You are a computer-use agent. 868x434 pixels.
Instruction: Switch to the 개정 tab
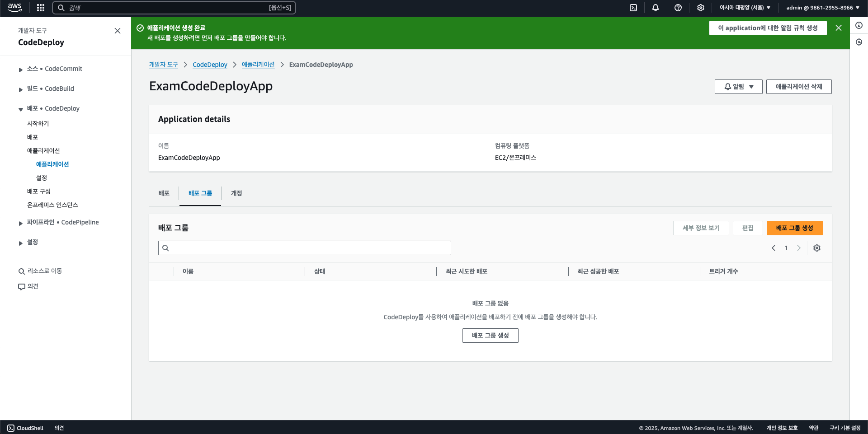[236, 193]
